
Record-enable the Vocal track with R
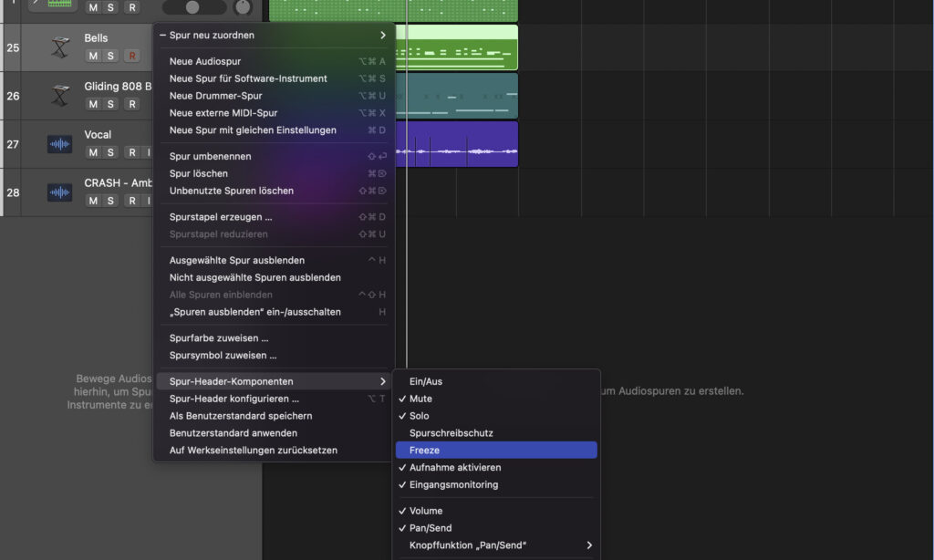(x=132, y=152)
